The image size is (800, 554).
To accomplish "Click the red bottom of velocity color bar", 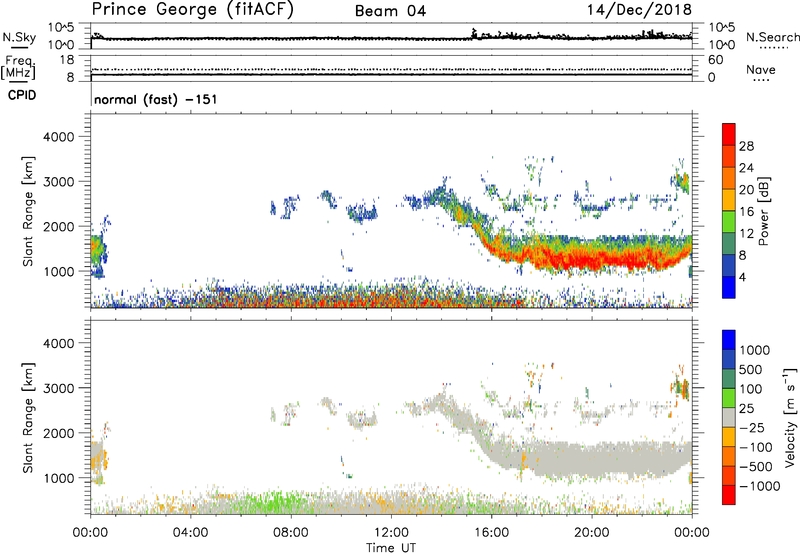I will [729, 495].
